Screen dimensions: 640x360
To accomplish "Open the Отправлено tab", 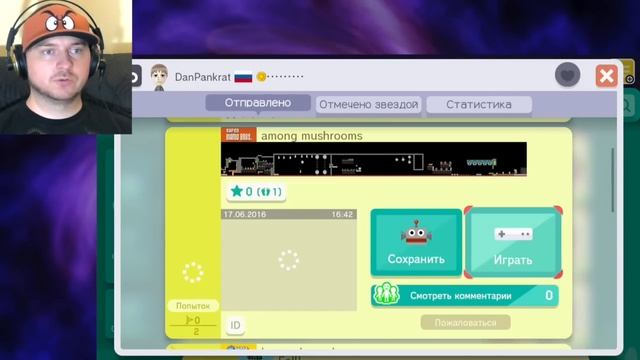I will pos(258,103).
